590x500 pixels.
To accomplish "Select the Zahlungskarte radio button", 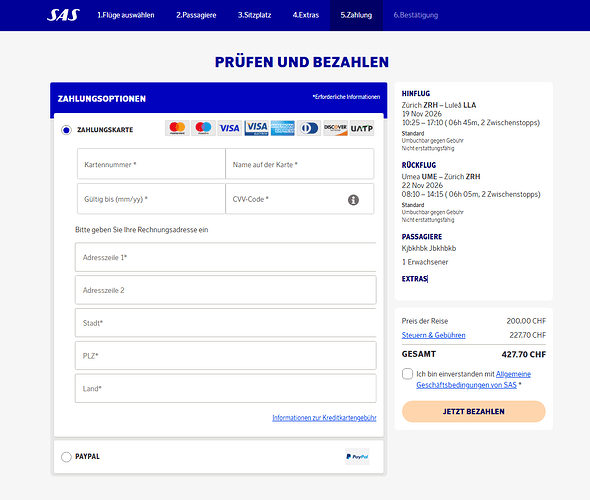I will 66,130.
